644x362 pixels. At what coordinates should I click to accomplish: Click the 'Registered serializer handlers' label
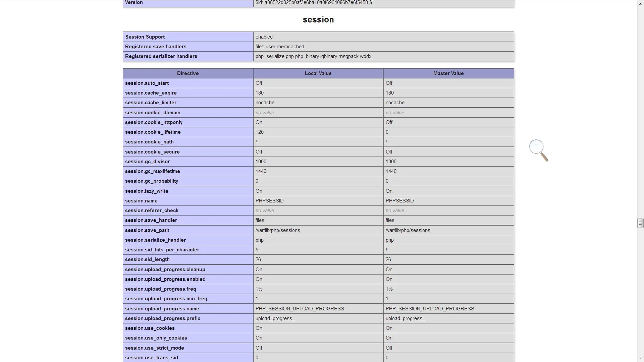(x=161, y=56)
